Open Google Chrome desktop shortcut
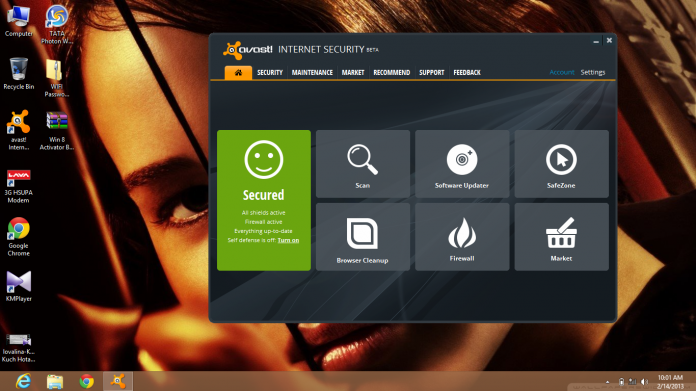This screenshot has width=696, height=391. point(19,237)
